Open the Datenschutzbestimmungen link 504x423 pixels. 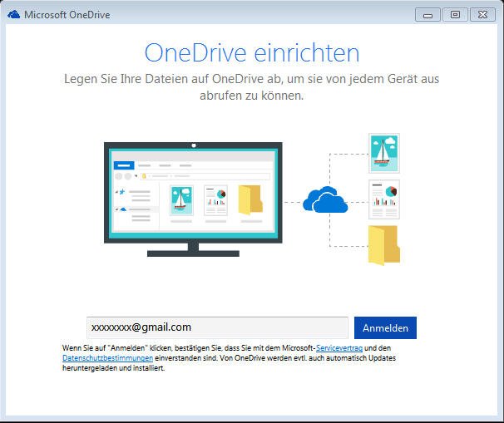[x=107, y=358]
